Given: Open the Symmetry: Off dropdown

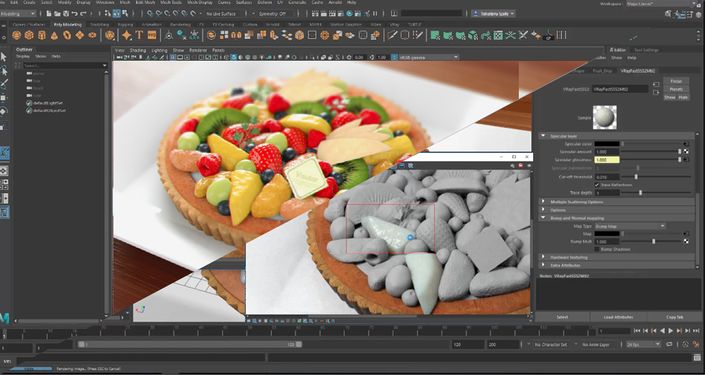Looking at the screenshot, I should (272, 13).
